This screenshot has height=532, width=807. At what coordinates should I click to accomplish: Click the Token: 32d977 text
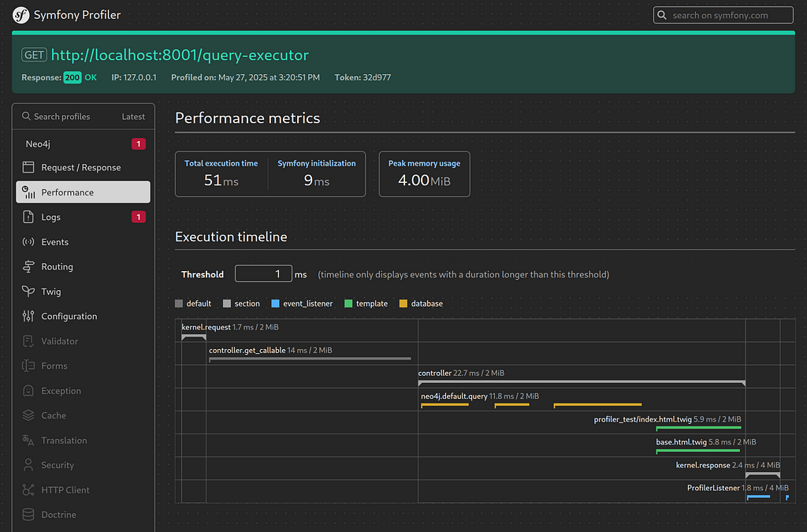[363, 77]
